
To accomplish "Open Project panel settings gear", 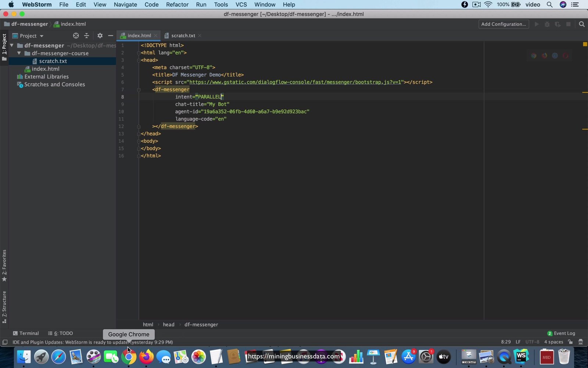I will click(100, 36).
